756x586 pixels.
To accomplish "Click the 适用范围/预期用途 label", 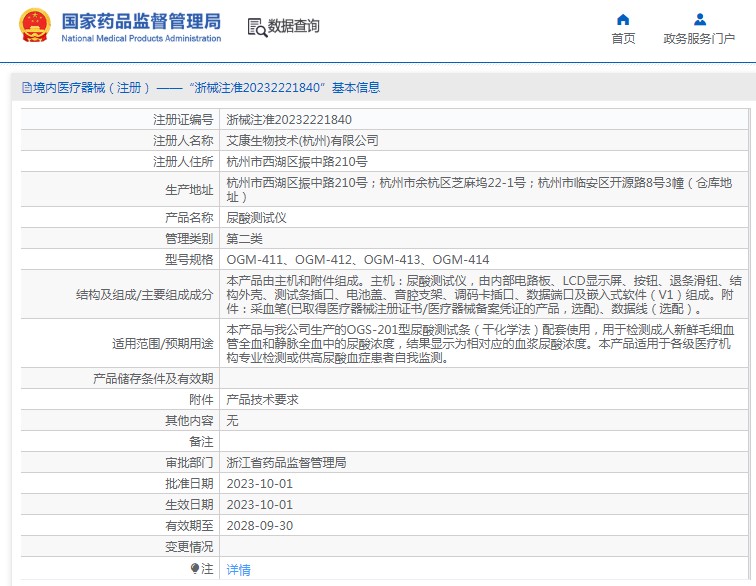I will (162, 343).
